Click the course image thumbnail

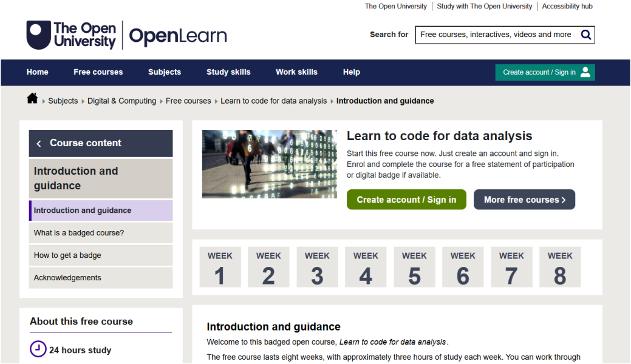(x=269, y=164)
